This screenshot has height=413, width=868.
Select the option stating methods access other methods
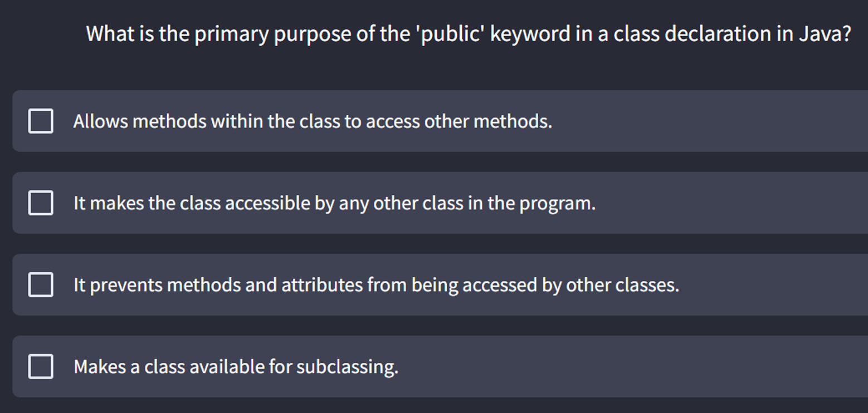pyautogui.click(x=312, y=121)
